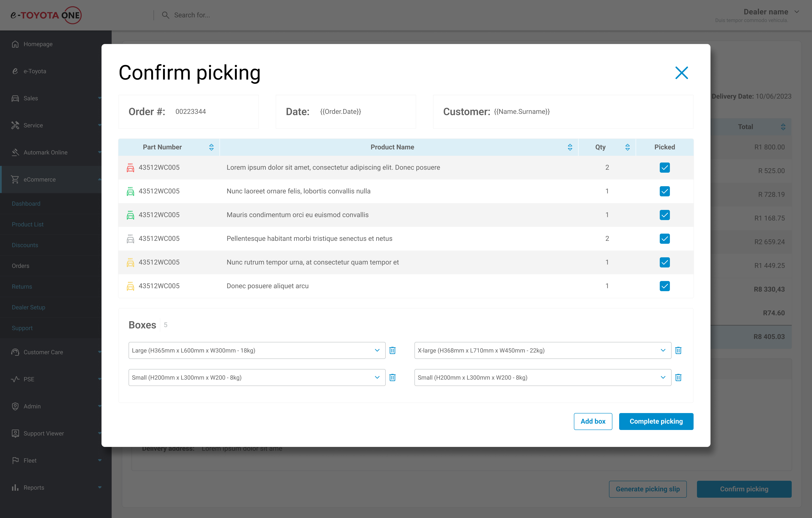The height and width of the screenshot is (518, 812).
Task: Click the gray car icon beside Pellentesque row
Action: [130, 239]
